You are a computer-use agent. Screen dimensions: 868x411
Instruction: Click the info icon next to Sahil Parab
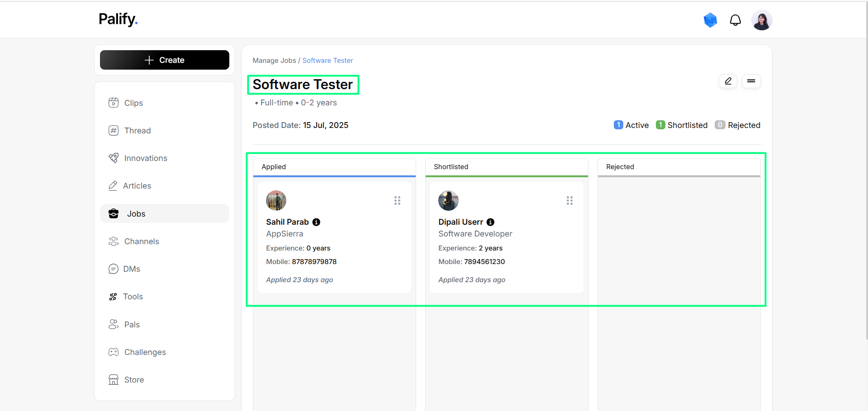pyautogui.click(x=317, y=222)
